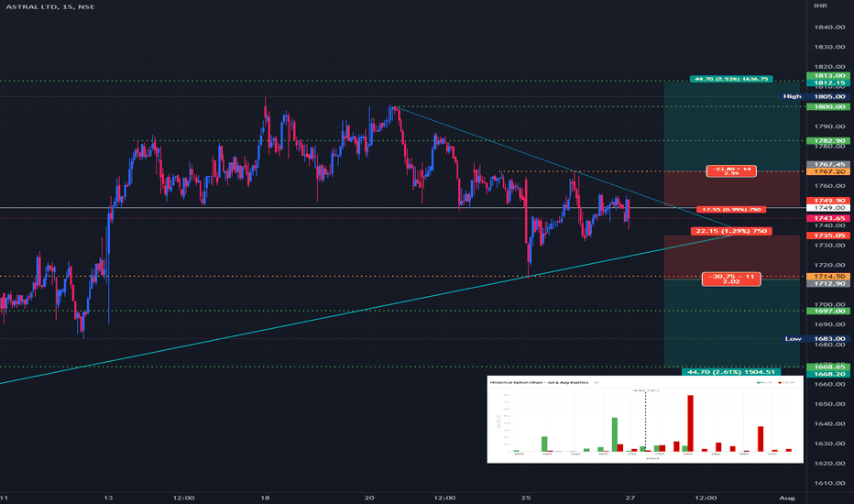
Task: Click the 27 date marker on the time axis
Action: click(630, 498)
